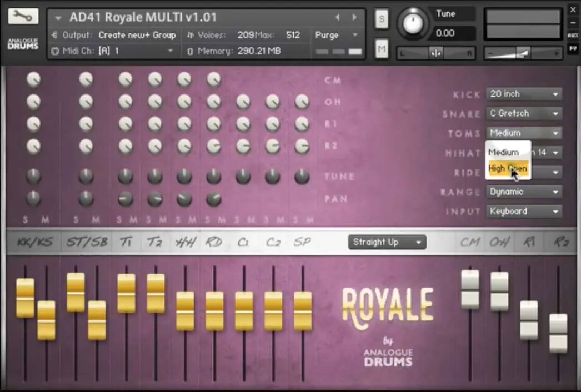The image size is (581, 392).
Task: Open the RANGE Dynamic dropdown
Action: (x=524, y=192)
